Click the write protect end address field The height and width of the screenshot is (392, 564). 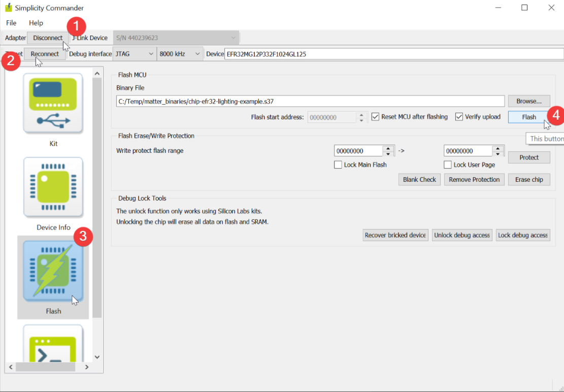[x=468, y=151]
